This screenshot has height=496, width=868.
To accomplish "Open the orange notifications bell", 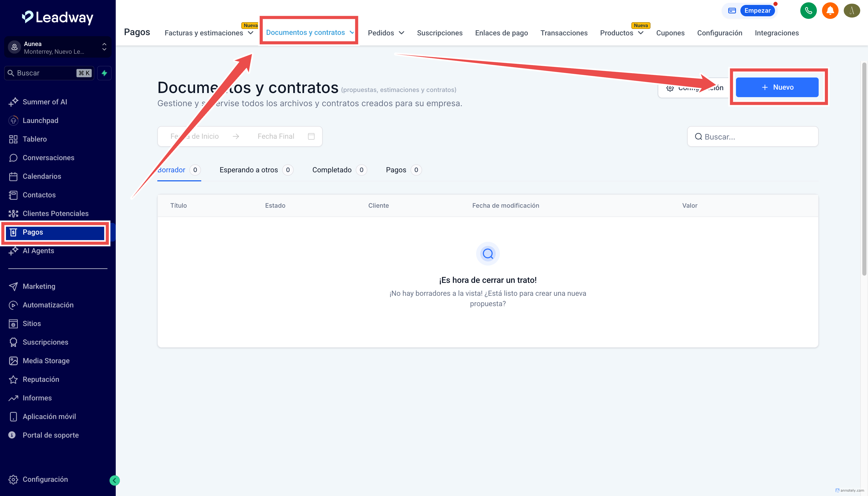I will 830,11.
